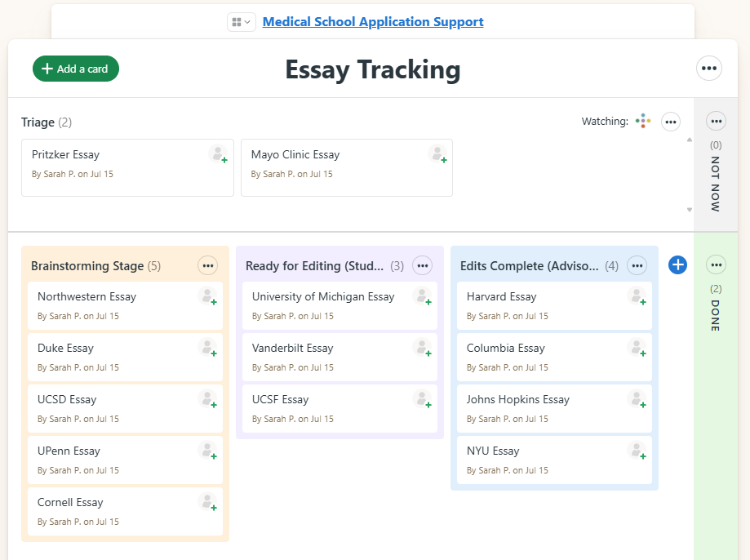
Task: Assign someone to University of Michigan Essay
Action: coord(423,296)
